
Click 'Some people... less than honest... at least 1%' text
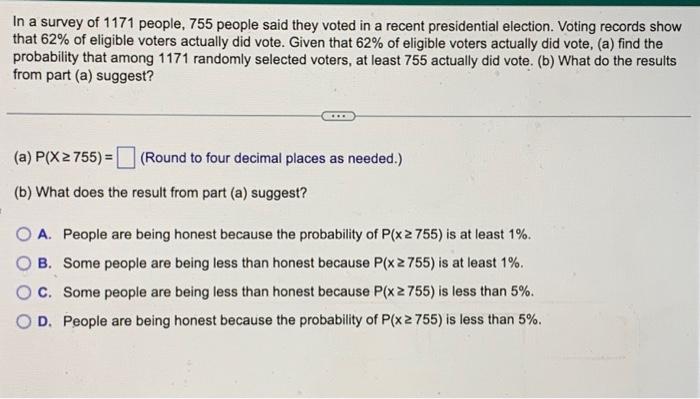(293, 263)
